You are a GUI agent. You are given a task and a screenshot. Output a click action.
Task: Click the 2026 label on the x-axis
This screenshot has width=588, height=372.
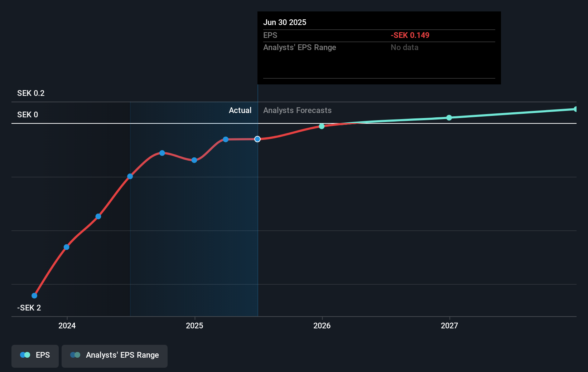click(x=322, y=325)
